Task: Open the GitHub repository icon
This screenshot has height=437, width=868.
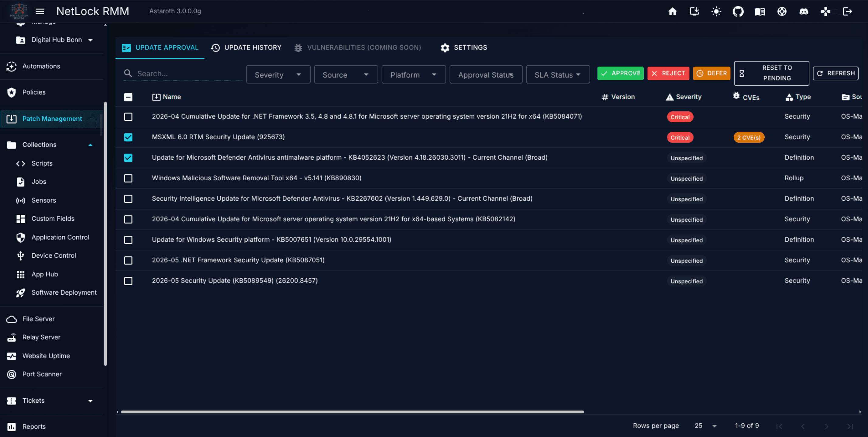Action: pyautogui.click(x=738, y=12)
